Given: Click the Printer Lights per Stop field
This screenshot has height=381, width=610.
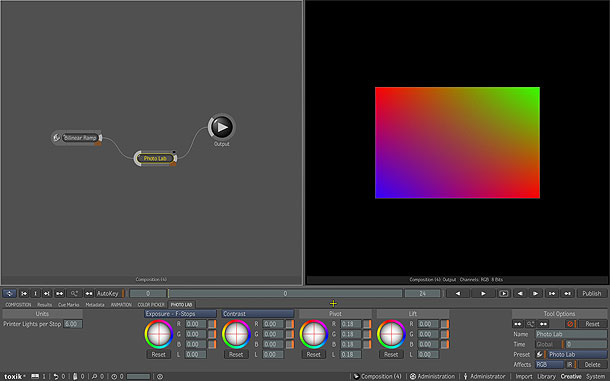Looking at the screenshot, I should [73, 324].
